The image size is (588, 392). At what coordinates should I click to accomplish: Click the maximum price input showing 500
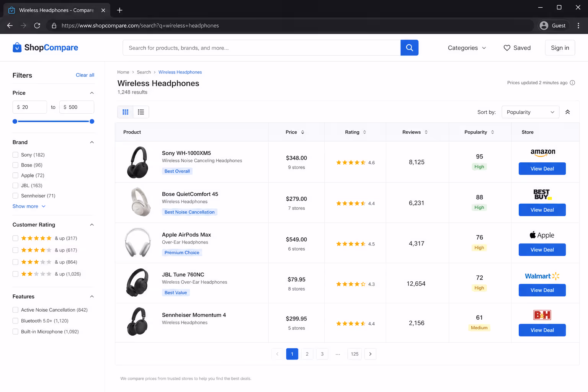tap(77, 107)
